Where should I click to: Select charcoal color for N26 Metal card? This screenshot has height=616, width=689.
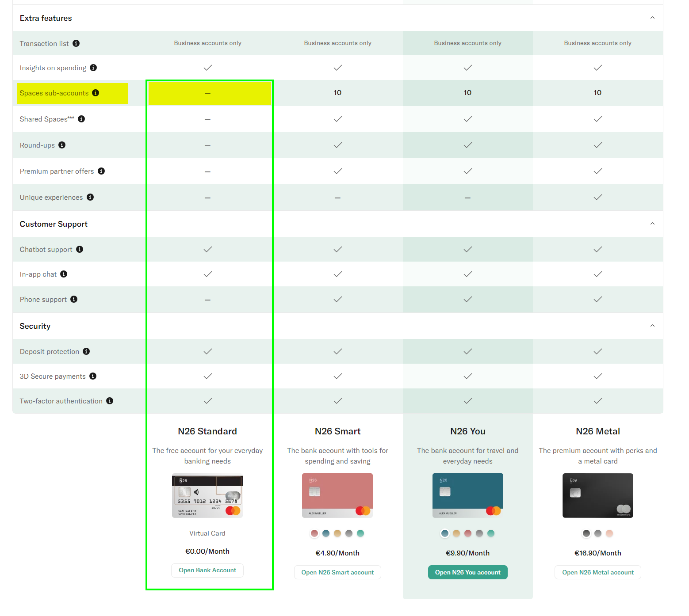(x=586, y=533)
